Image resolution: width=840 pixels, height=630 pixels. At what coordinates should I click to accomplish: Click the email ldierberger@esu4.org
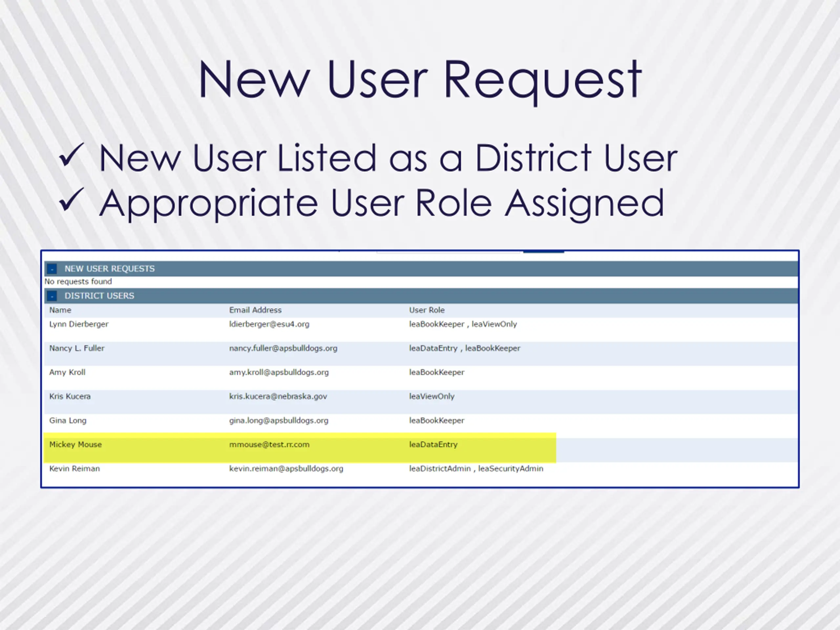(x=269, y=324)
